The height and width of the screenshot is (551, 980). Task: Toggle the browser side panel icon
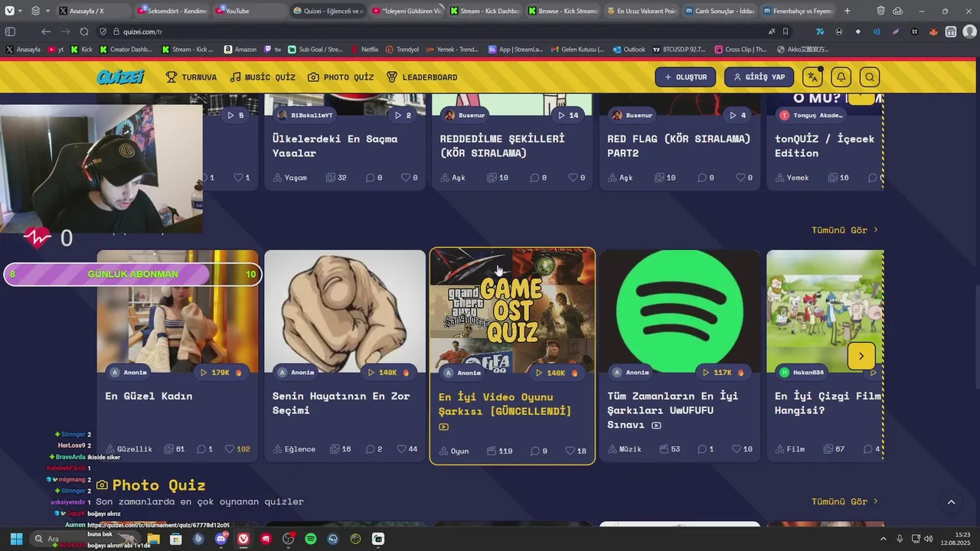[x=10, y=31]
